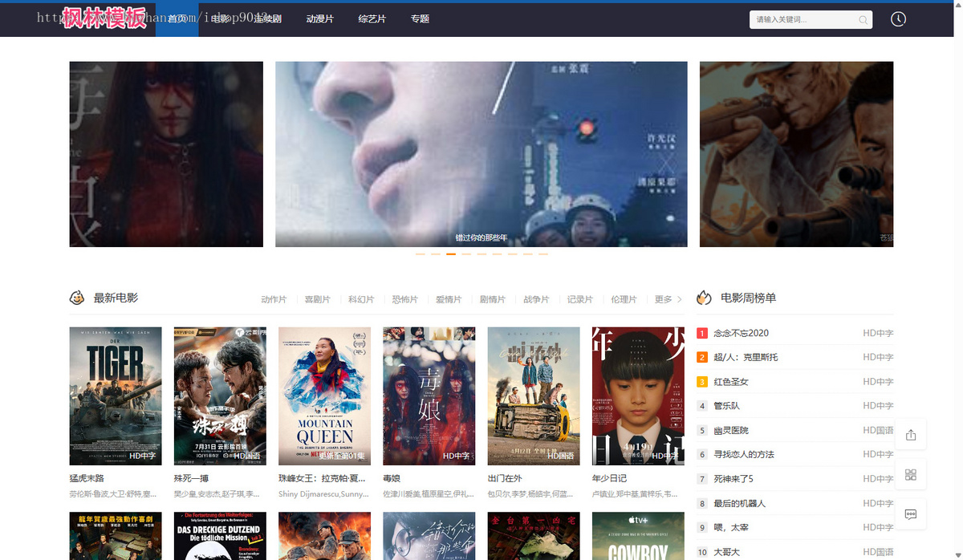963x560 pixels.
Task: Filter latest movies by 喜剧片
Action: tap(318, 299)
